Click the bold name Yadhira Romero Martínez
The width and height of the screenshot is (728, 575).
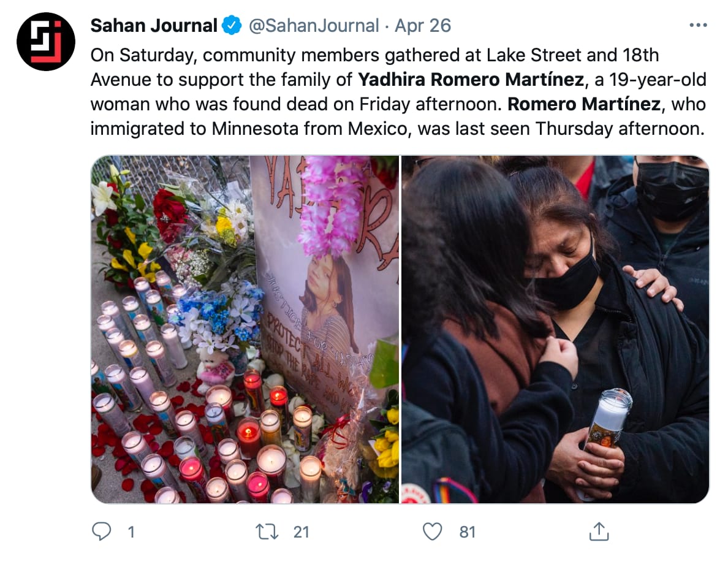tap(471, 80)
